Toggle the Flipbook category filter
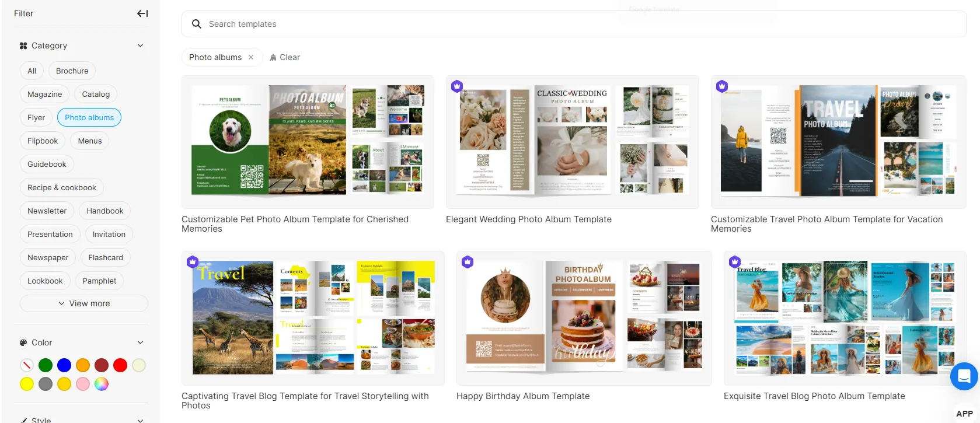The height and width of the screenshot is (423, 980). click(43, 141)
